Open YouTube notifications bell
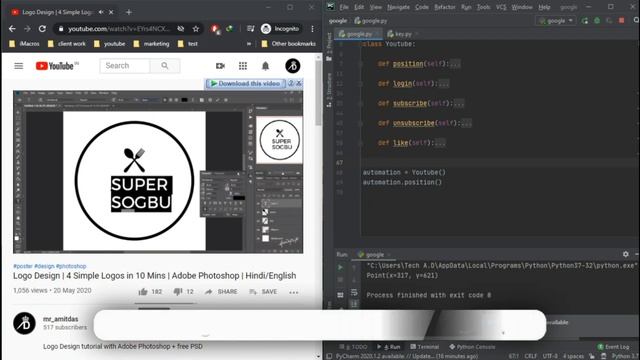Screen dimensions: 640x360 point(265,66)
